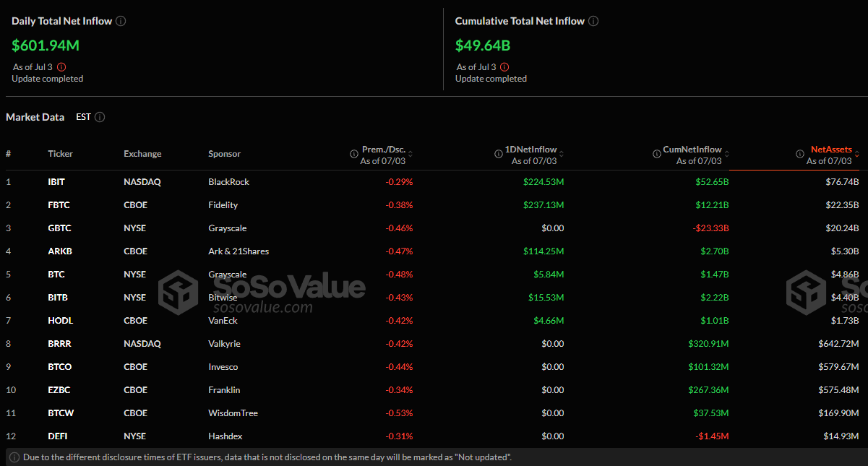Click info icon before Prem./Dsc. header
This screenshot has width=868, height=466.
353,154
